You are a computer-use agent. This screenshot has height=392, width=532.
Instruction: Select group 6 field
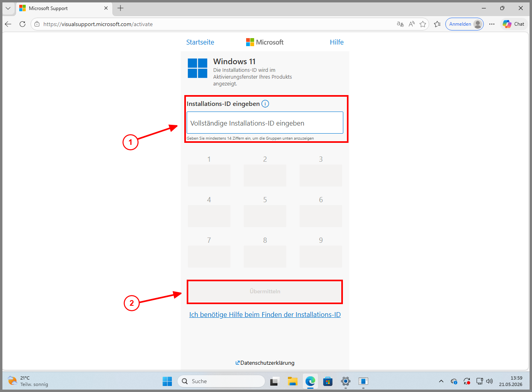pos(321,216)
